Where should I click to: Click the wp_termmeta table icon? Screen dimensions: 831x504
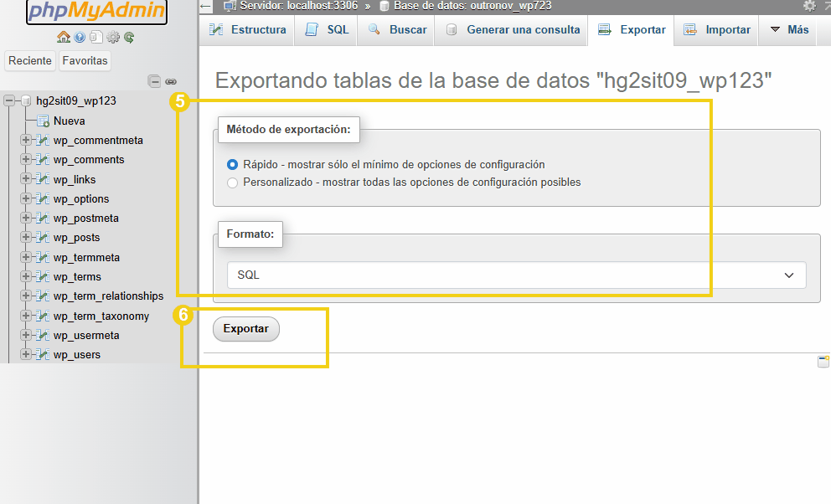(x=43, y=257)
